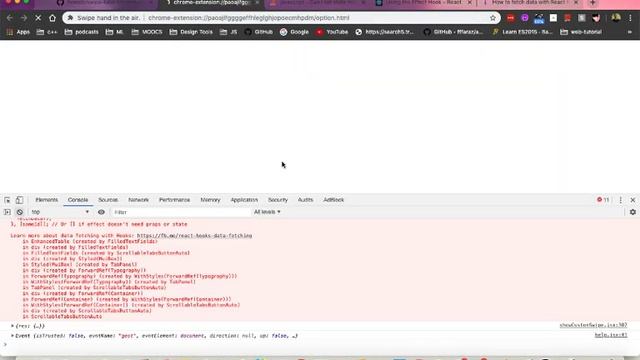Open the help.js source link
The width and height of the screenshot is (640, 360).
pos(611,335)
